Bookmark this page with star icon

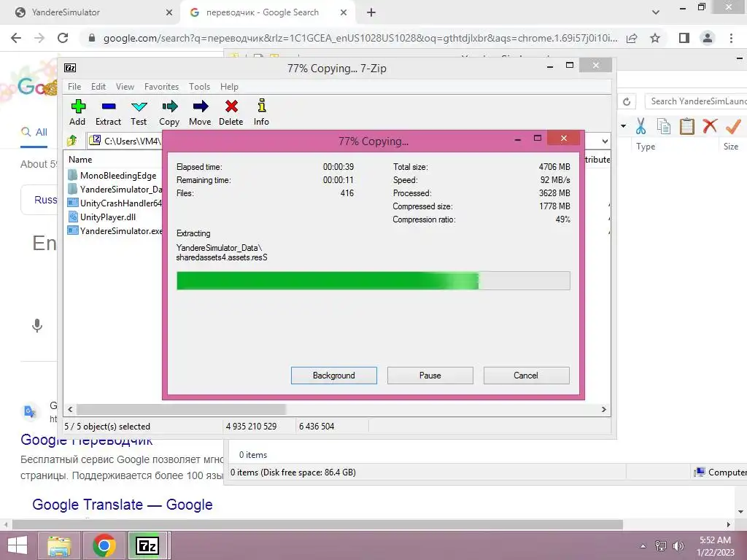[655, 38]
